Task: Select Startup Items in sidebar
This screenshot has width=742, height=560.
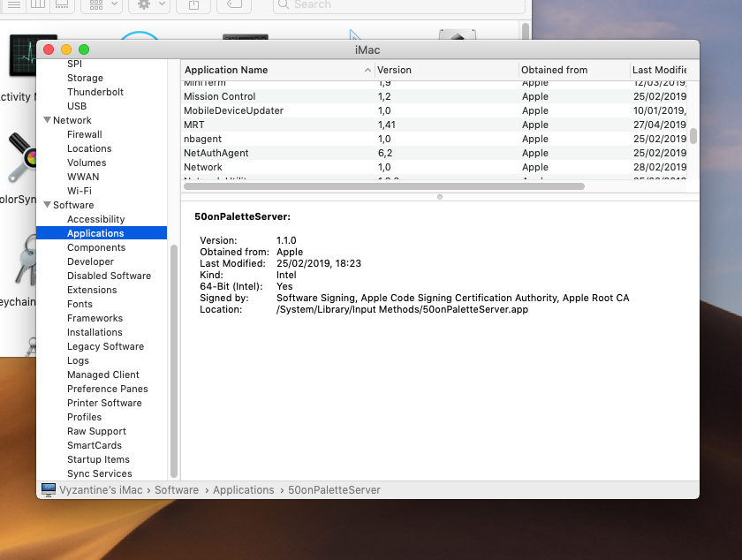Action: [x=98, y=459]
